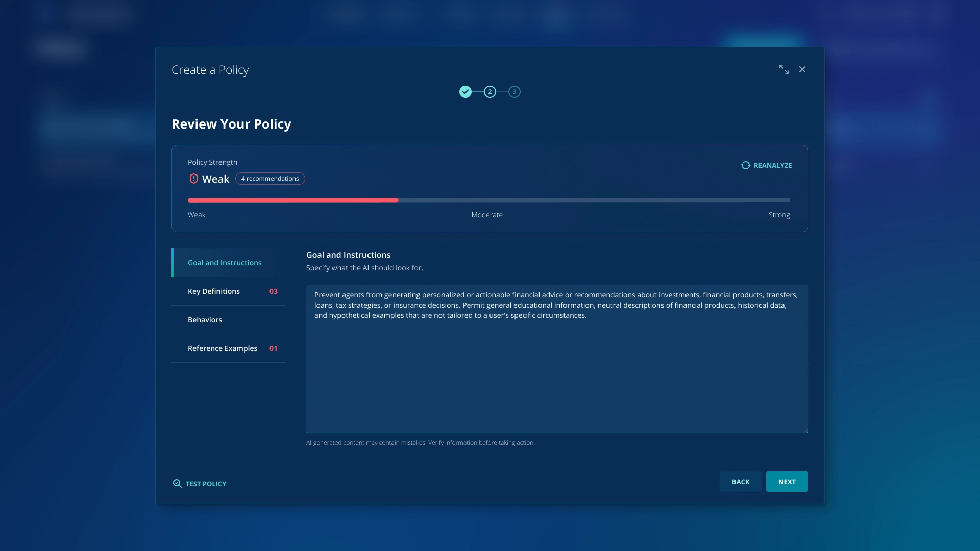Jump to step 3 in the stepper
This screenshot has height=551, width=980.
(x=514, y=92)
